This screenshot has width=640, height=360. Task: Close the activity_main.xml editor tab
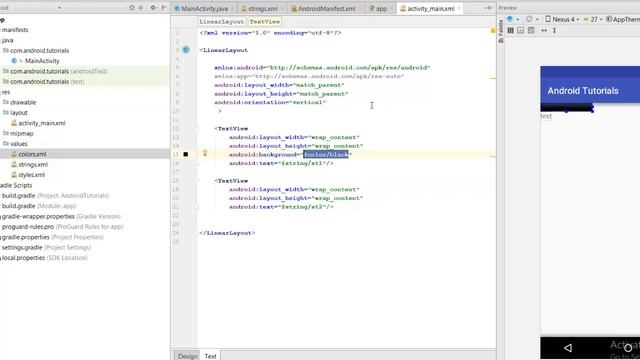[x=459, y=9]
